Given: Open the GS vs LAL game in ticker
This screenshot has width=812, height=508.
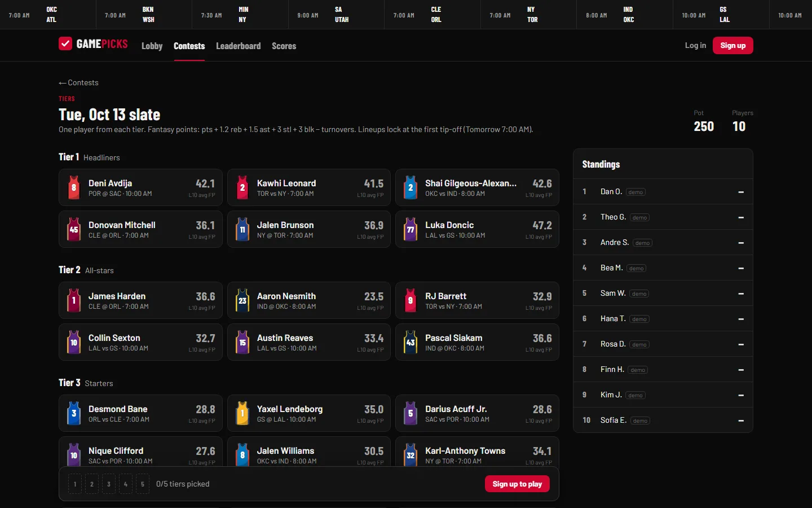Looking at the screenshot, I should [x=721, y=15].
